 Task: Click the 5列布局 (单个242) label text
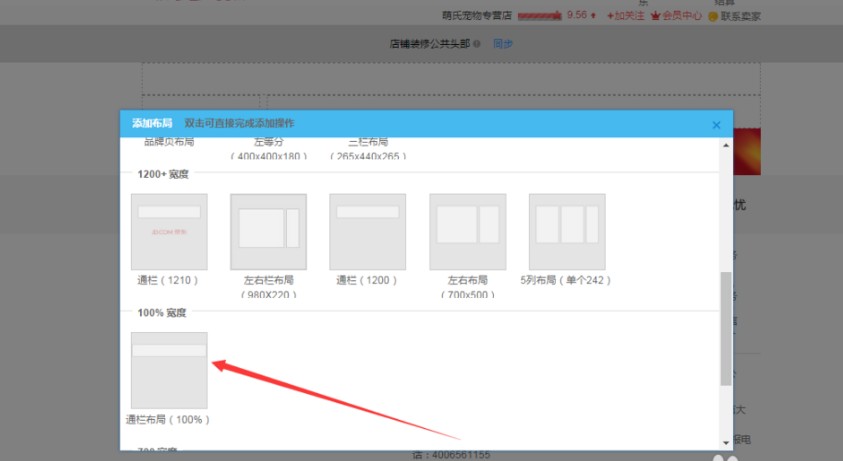click(566, 280)
